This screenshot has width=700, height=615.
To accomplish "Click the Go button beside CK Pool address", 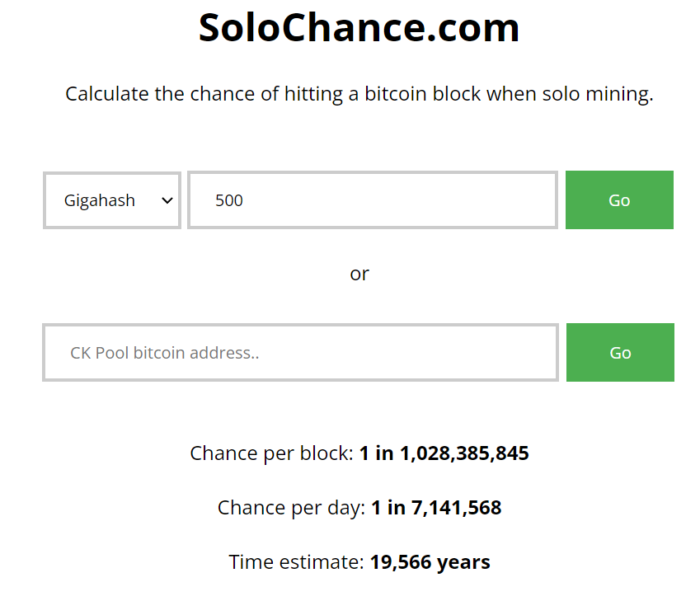I will [x=620, y=353].
